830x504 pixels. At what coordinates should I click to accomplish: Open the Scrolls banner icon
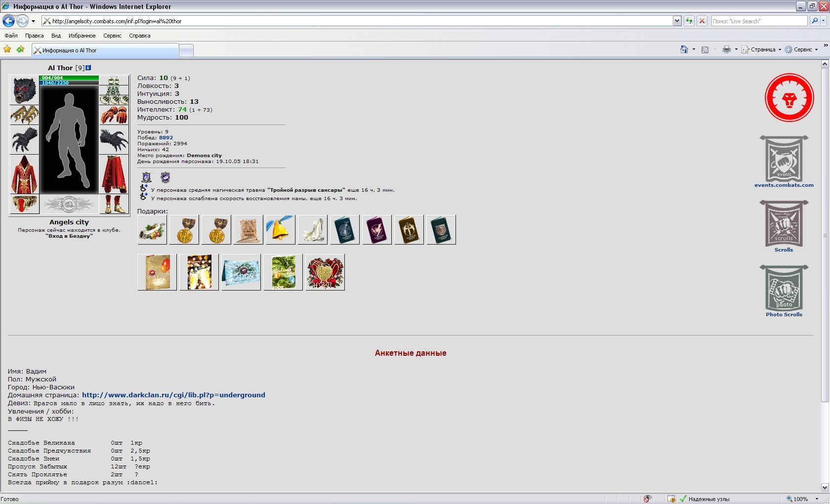[x=784, y=223]
